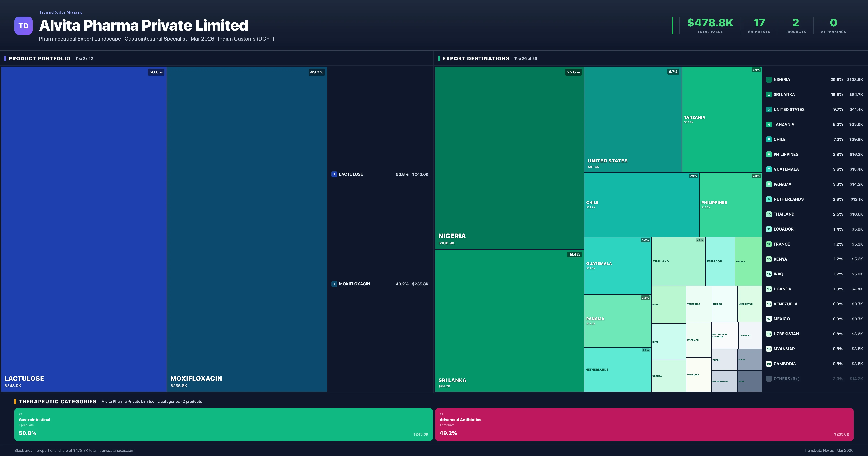Click Thailand rank 10 legend badge

[x=769, y=214]
